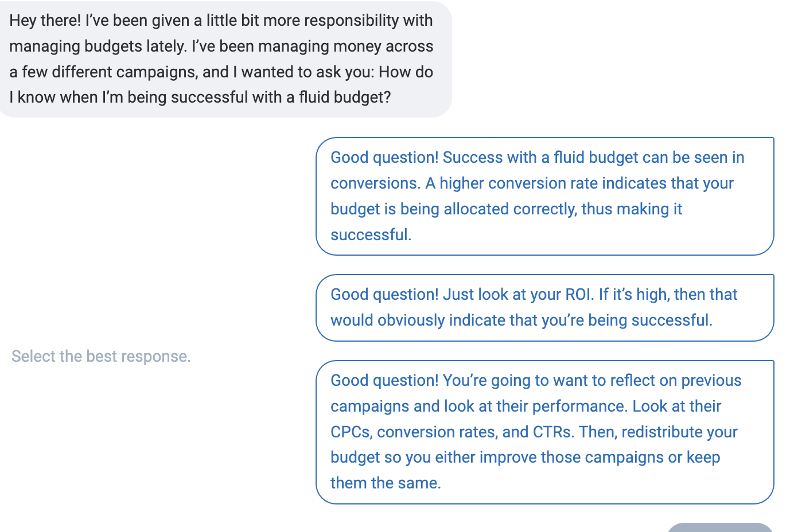Screen dimensions: 794x532
Task: Select the answer mentioning CPCs and CTRs
Action: click(x=544, y=432)
